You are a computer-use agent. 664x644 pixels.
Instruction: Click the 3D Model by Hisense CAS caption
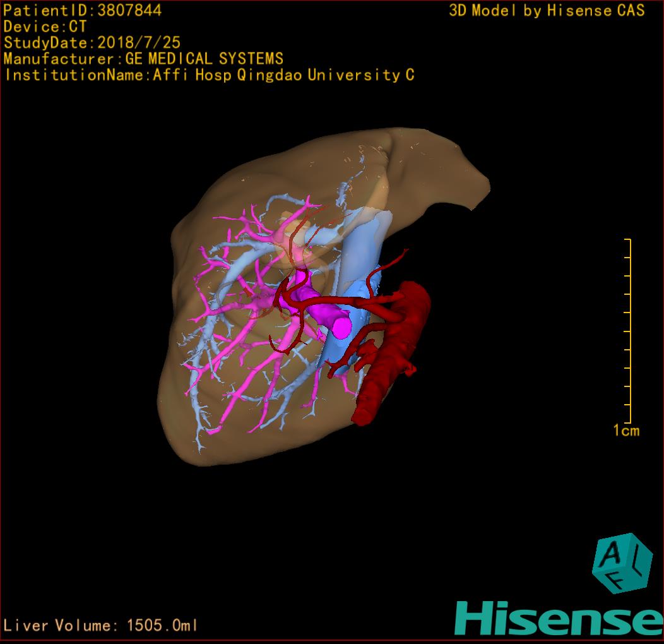point(547,10)
